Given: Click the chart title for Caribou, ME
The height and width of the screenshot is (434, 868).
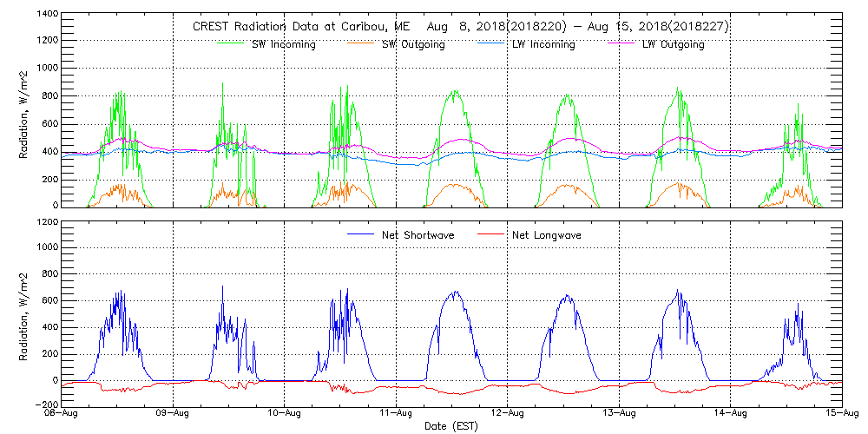Looking at the screenshot, I should click(460, 27).
